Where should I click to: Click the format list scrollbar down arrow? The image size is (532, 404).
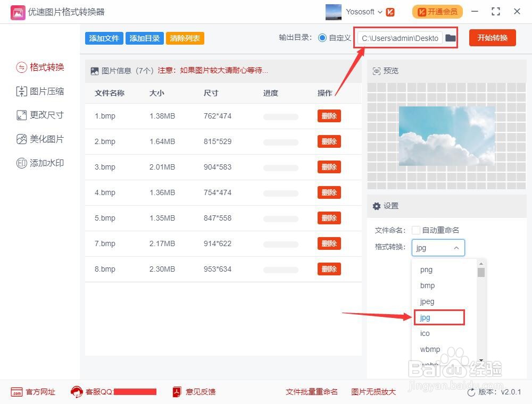481,360
